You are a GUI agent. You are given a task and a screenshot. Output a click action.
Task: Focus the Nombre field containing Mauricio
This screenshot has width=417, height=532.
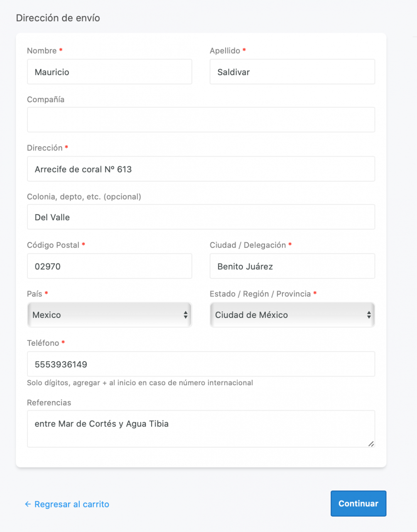click(x=109, y=72)
